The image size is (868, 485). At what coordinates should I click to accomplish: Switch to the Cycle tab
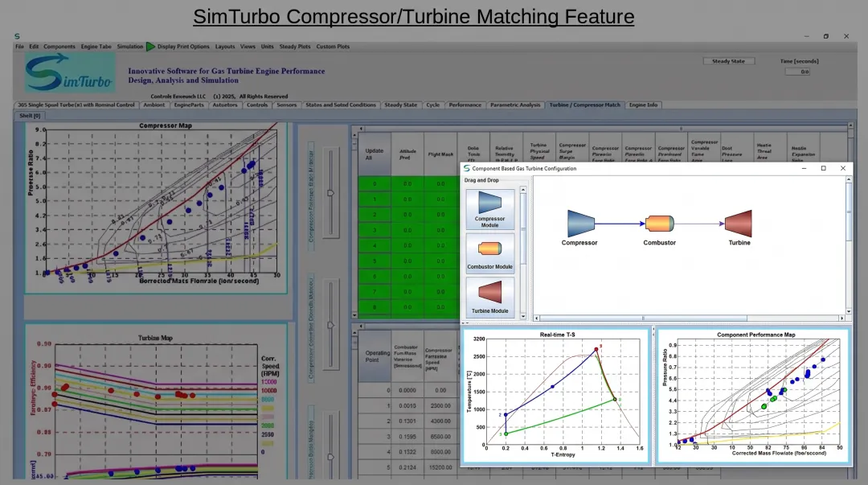(x=433, y=105)
